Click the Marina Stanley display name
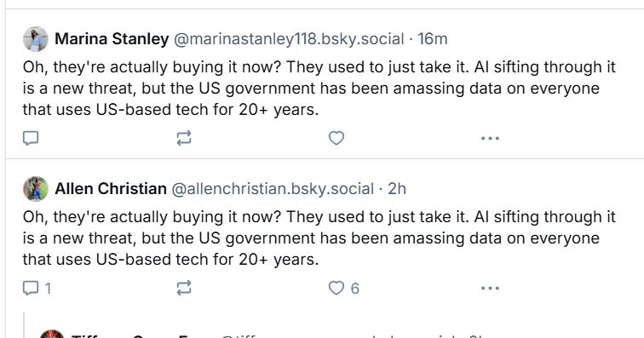 tap(112, 39)
